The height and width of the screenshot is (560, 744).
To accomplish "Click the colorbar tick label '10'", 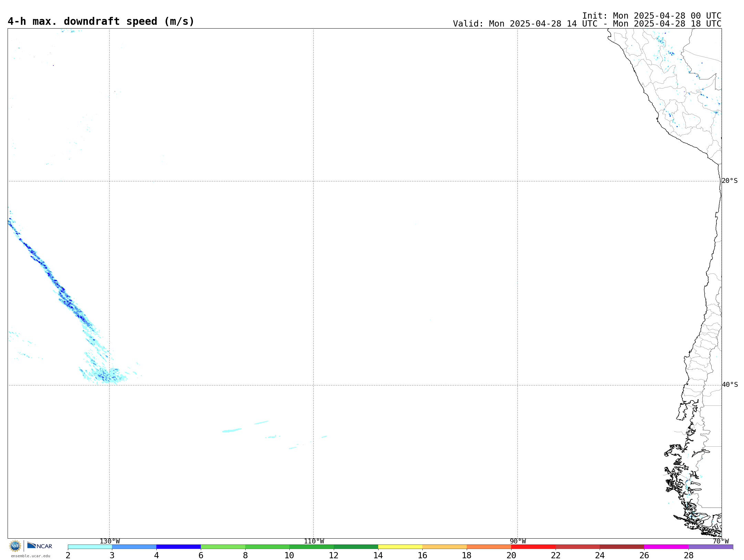I will pyautogui.click(x=289, y=556).
